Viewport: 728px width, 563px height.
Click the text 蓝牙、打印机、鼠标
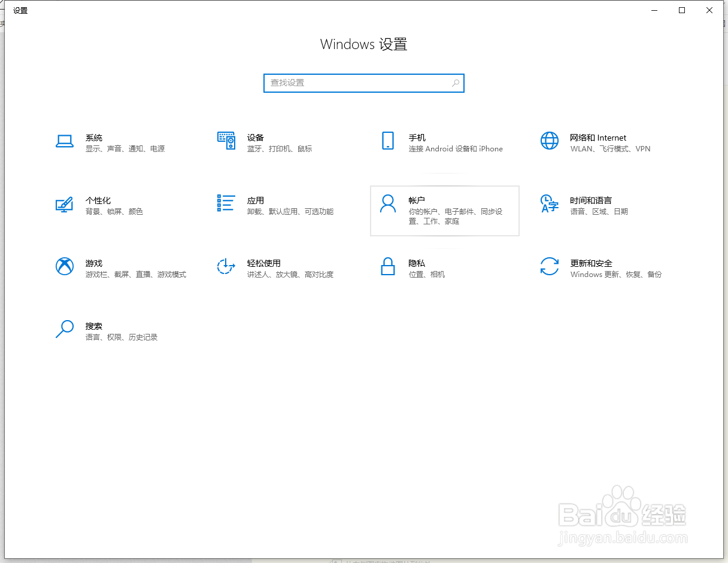coord(280,149)
